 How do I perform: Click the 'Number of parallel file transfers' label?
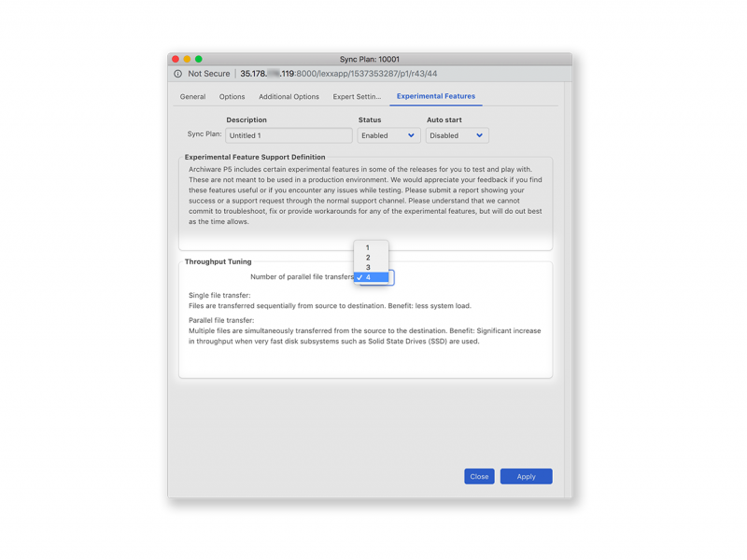click(x=302, y=276)
